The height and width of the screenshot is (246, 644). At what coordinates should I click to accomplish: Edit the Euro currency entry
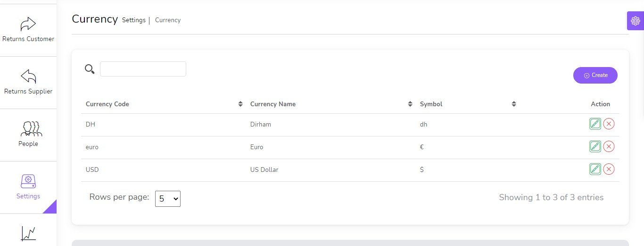pos(595,147)
